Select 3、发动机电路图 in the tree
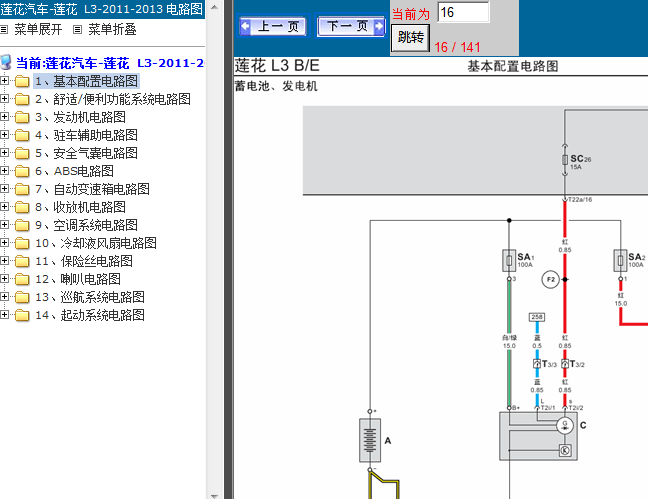 point(80,117)
